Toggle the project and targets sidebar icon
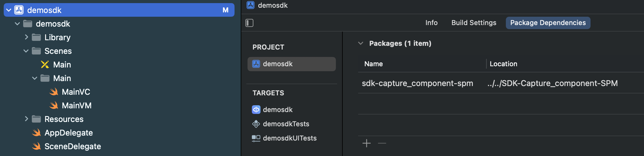 tap(249, 23)
